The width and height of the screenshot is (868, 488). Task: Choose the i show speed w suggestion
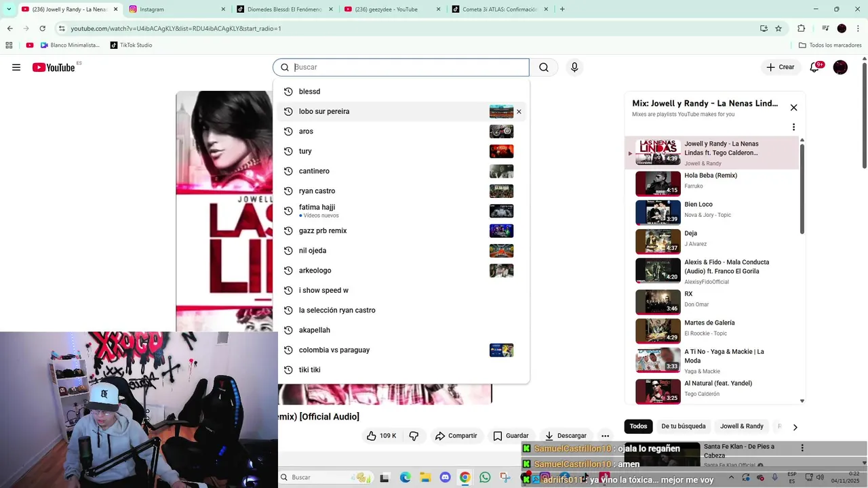tap(401, 291)
